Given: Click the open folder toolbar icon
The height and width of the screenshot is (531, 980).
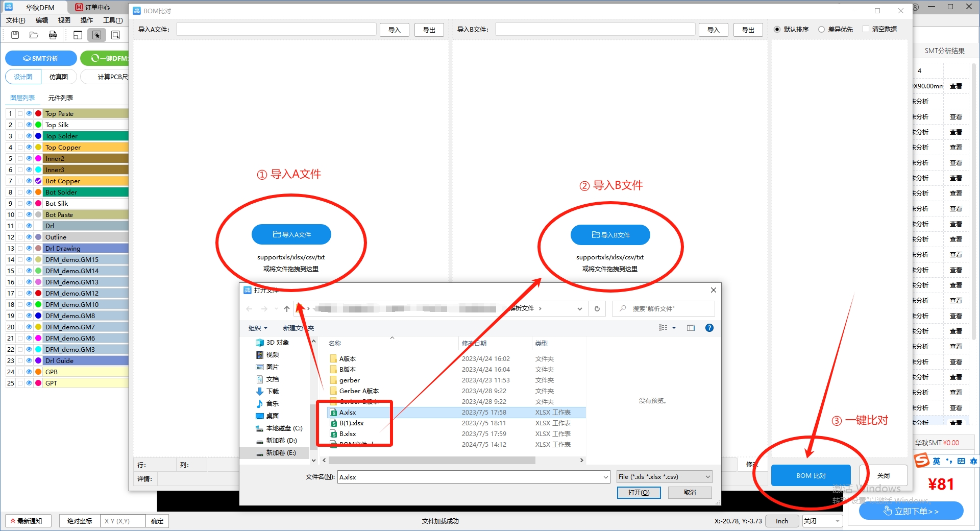Looking at the screenshot, I should [34, 35].
